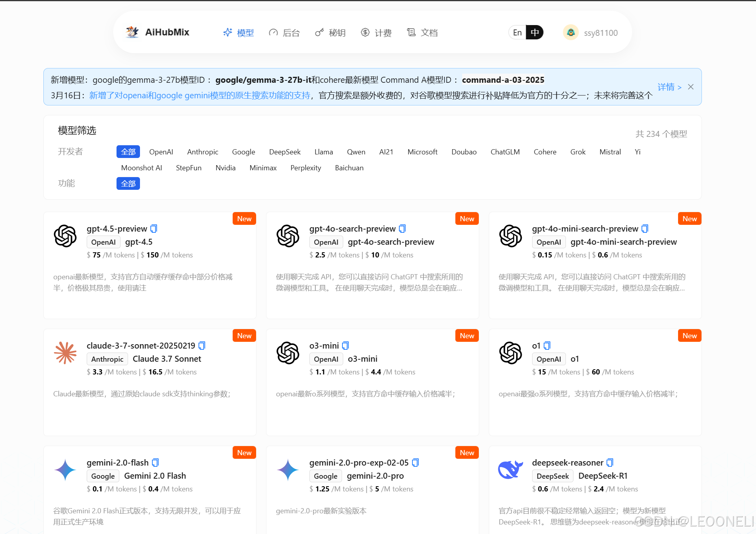Viewport: 756px width, 534px height.
Task: Select the 全部 function filter
Action: point(128,183)
